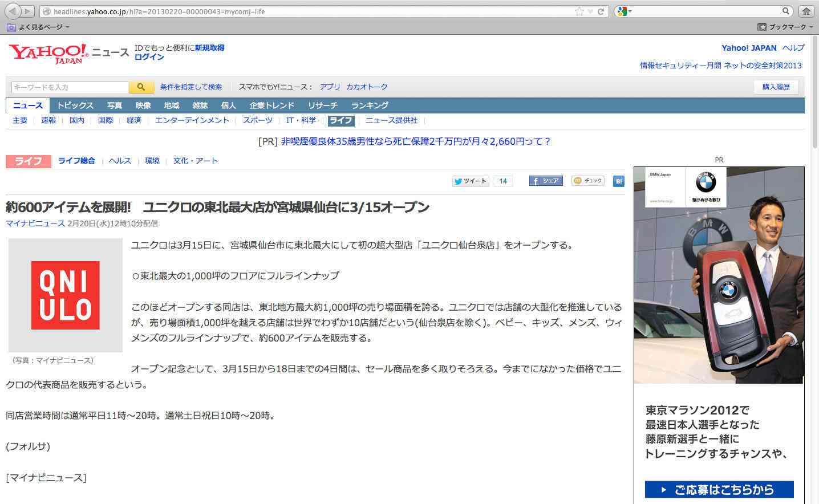Click the PR insurance ad link
Screen dimensions: 819x504
tap(416, 141)
